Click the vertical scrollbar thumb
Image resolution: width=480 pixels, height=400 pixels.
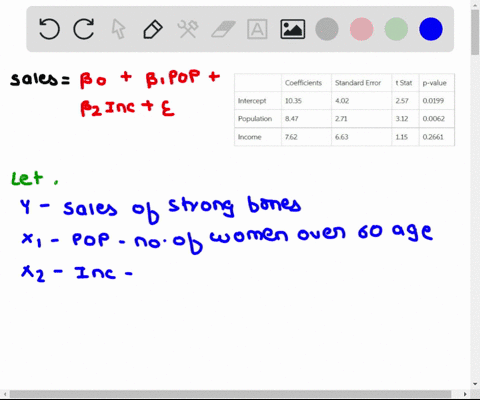(475, 32)
